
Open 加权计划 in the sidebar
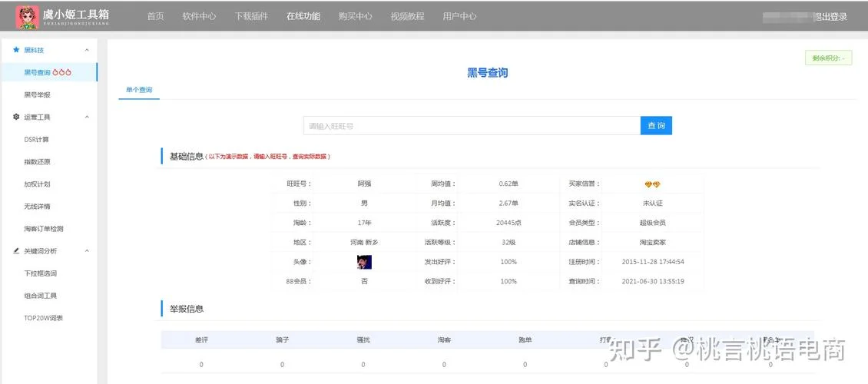point(37,184)
